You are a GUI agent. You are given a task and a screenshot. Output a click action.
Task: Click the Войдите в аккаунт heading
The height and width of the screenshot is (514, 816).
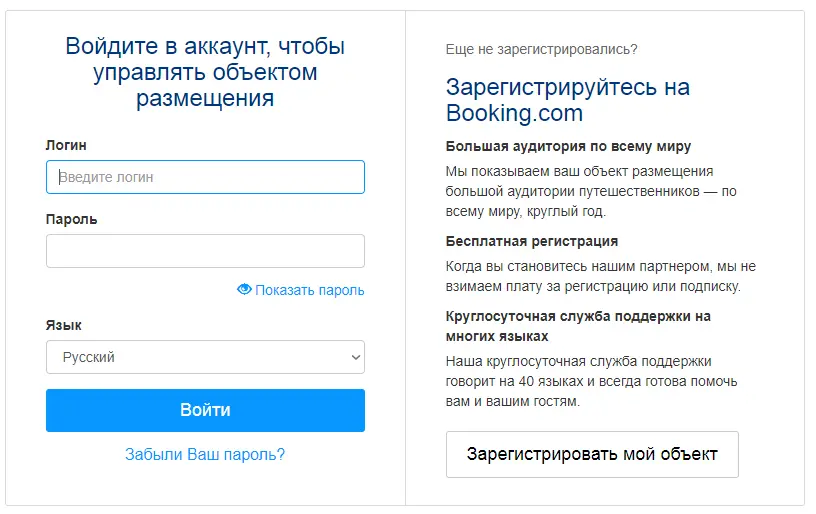pyautogui.click(x=205, y=72)
